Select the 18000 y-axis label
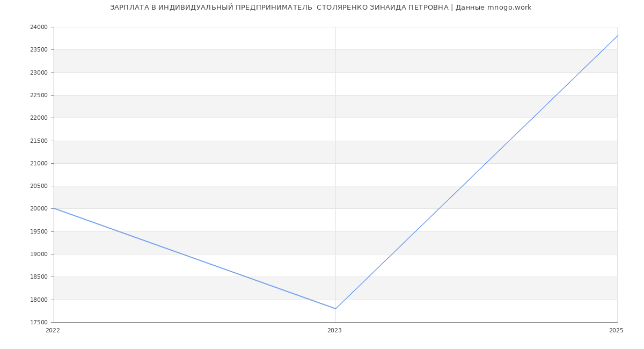 (39, 300)
